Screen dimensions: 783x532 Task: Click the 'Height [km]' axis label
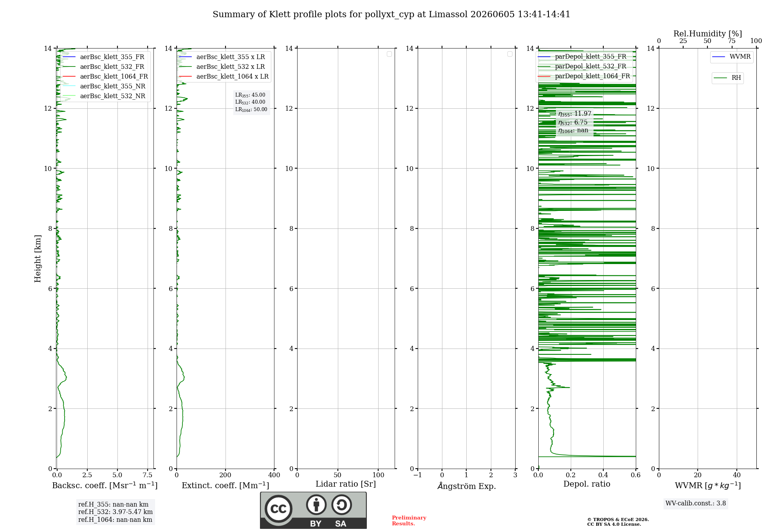click(x=38, y=259)
